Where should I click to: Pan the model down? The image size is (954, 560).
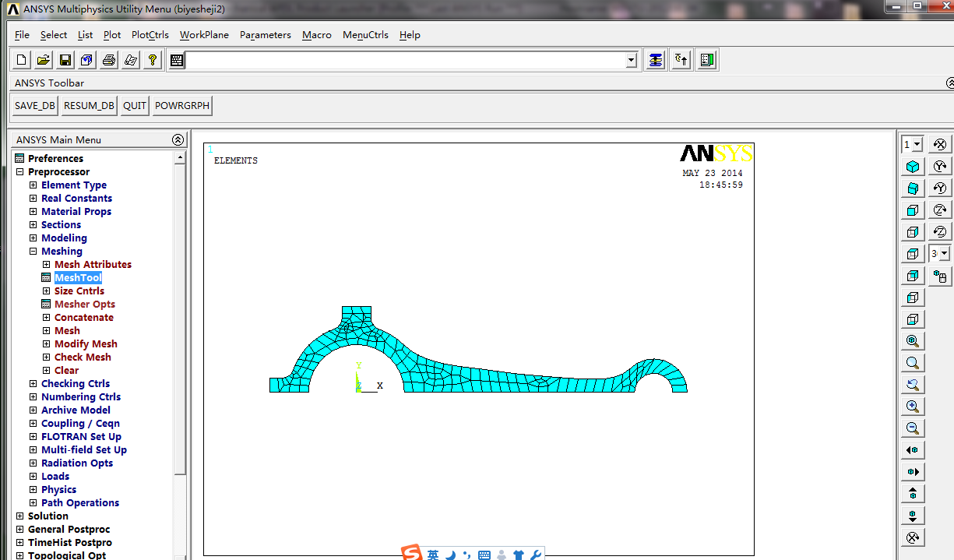point(913,516)
